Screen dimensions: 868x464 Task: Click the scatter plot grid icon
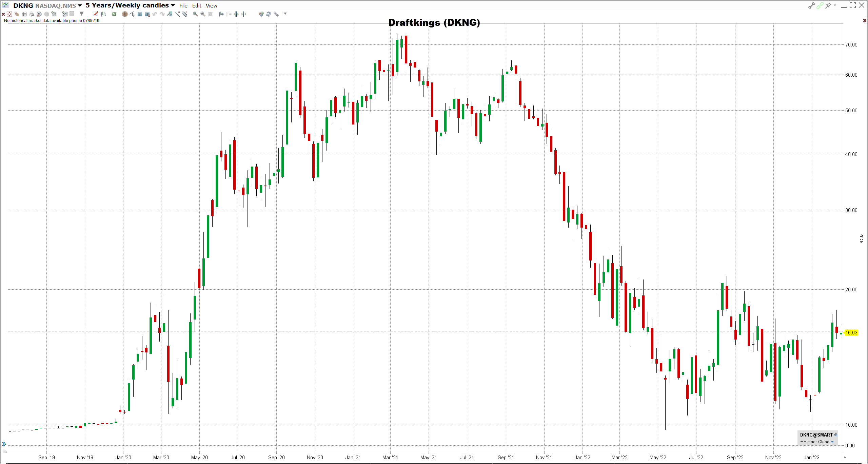[54, 14]
